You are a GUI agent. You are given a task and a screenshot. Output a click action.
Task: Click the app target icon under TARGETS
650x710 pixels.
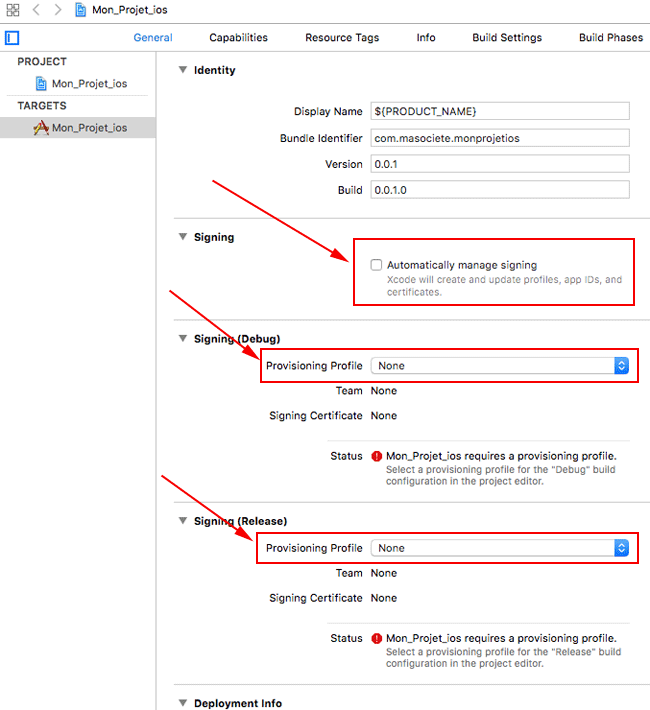coord(41,128)
